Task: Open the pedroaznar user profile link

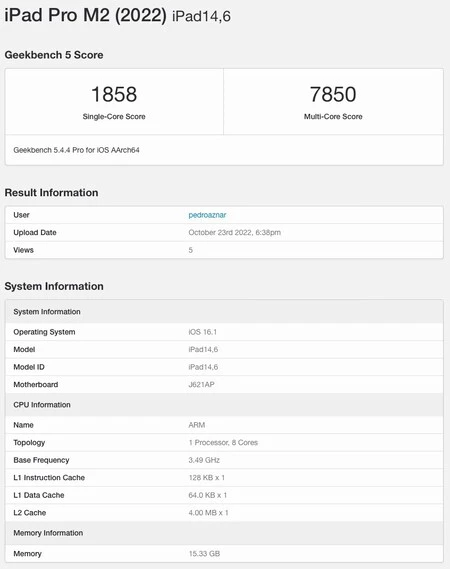Action: click(x=207, y=215)
